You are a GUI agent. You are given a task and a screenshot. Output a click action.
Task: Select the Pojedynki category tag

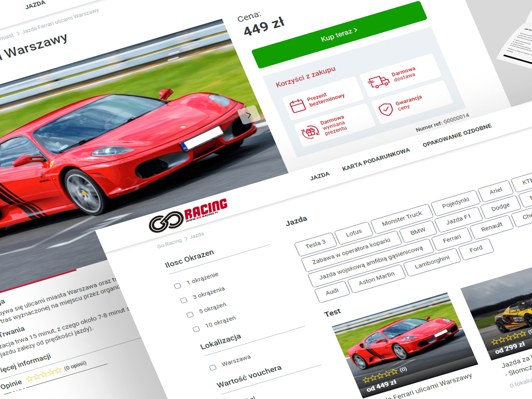point(456,203)
